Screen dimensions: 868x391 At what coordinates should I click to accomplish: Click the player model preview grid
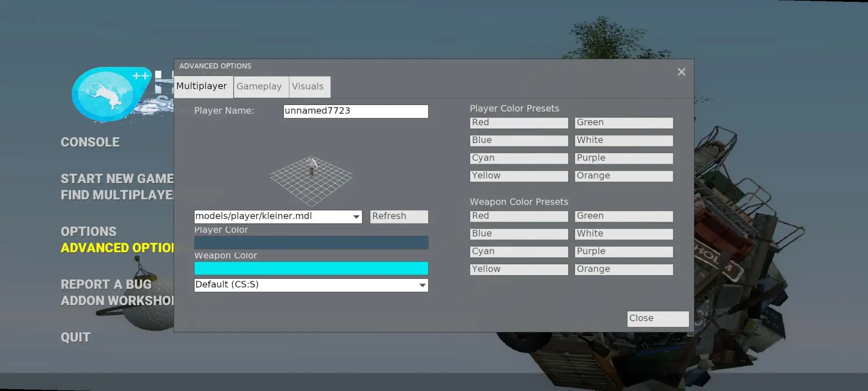[x=311, y=180]
